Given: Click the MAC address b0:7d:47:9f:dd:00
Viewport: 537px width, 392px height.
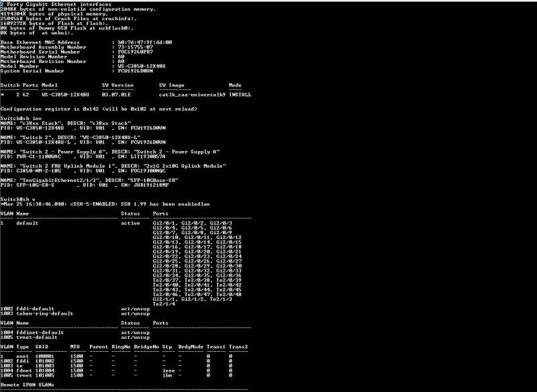Looking at the screenshot, I should 145,42.
